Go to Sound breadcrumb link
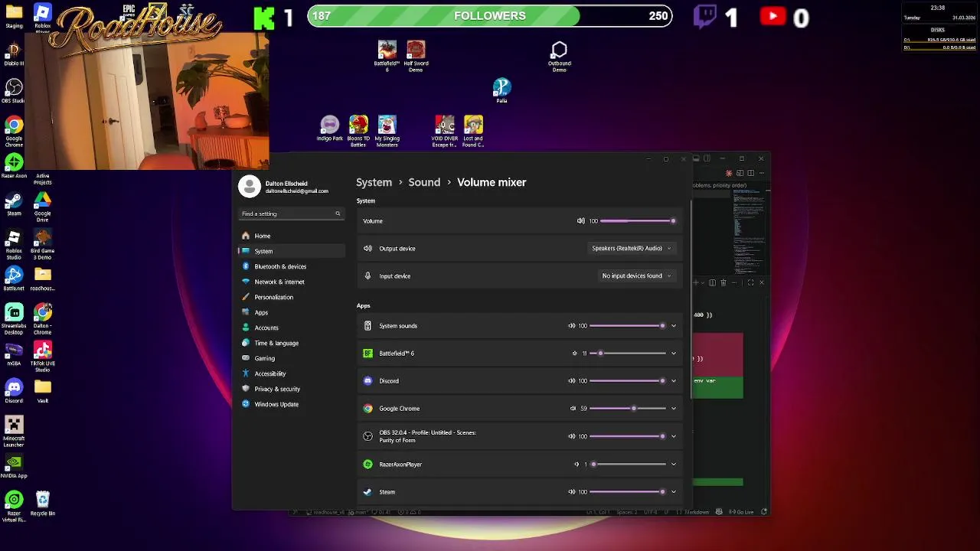 (424, 182)
